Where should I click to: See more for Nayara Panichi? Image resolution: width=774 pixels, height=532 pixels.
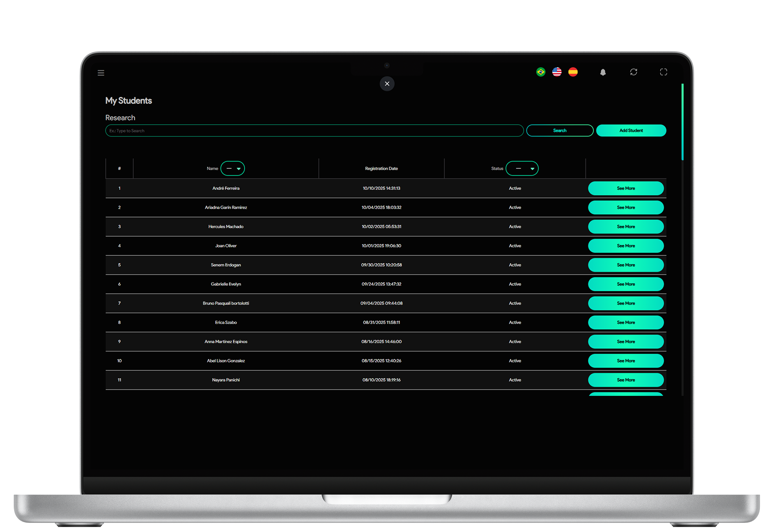[x=626, y=380]
